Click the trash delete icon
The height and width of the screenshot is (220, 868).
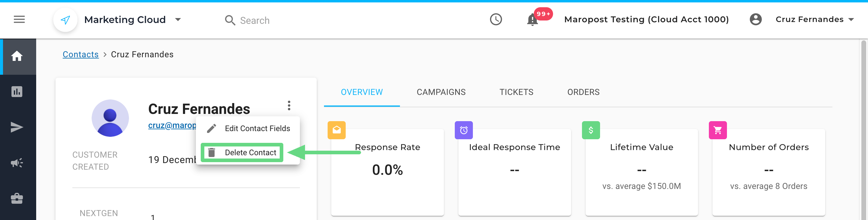(211, 152)
